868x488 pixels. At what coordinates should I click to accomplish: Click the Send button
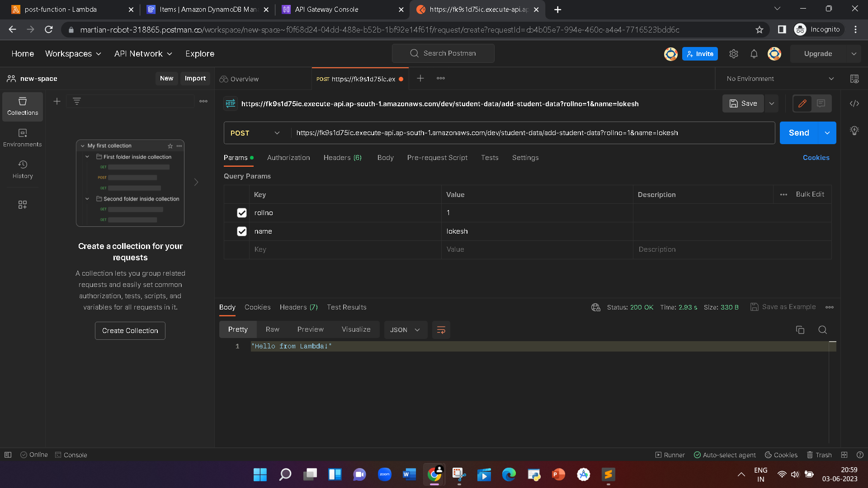pos(798,133)
